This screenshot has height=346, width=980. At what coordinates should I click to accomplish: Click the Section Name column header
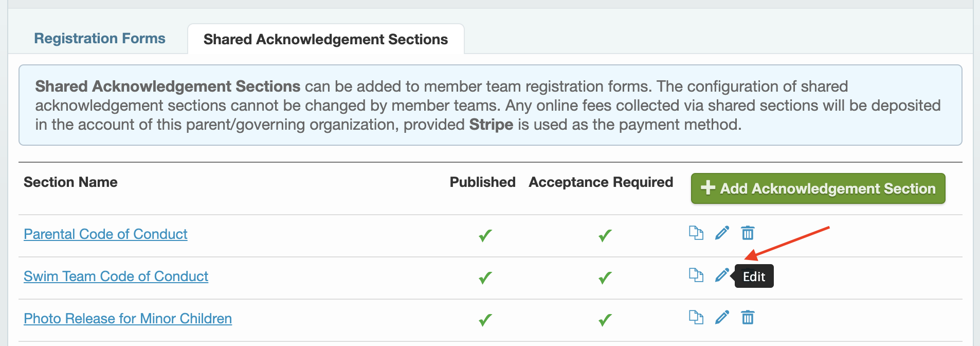click(x=70, y=182)
